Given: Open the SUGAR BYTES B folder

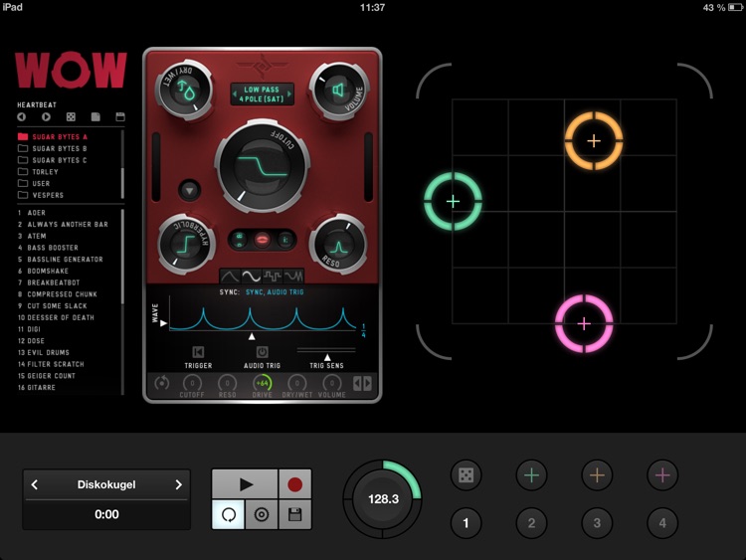Looking at the screenshot, I should (x=53, y=148).
